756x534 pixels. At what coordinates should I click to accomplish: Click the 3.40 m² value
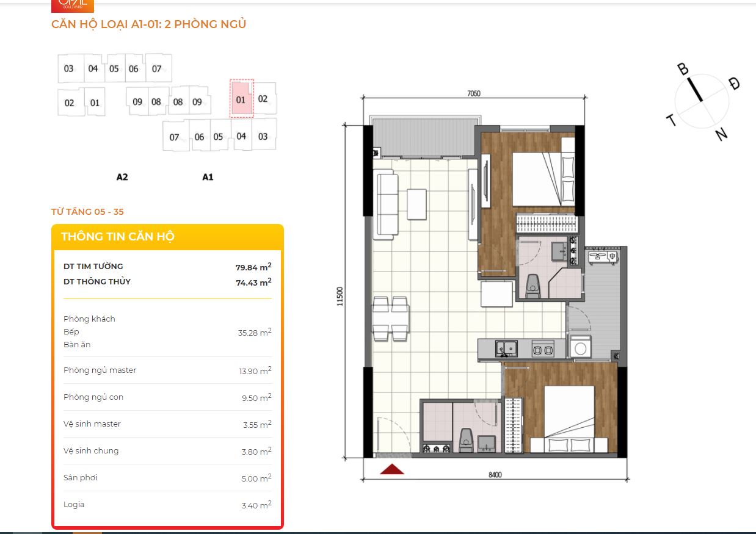click(x=256, y=505)
